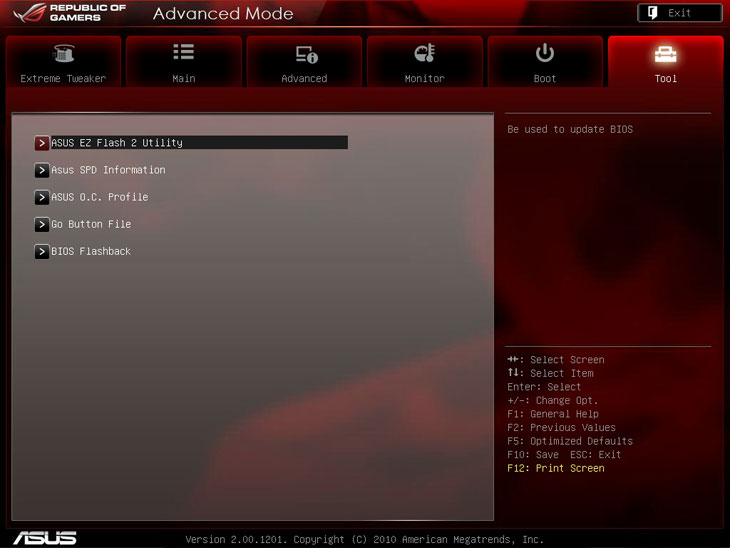Switch to the Advanced tab label
The width and height of the screenshot is (730, 548).
305,78
